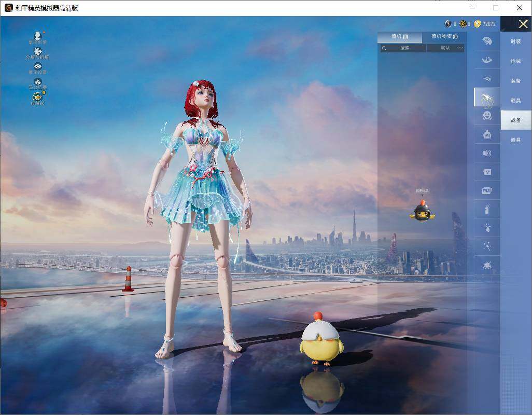Toggle the 展示设置 eye icon

[x=38, y=66]
